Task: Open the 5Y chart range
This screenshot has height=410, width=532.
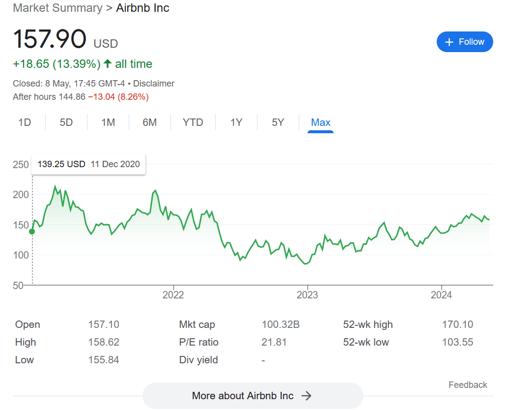Action: (x=278, y=122)
